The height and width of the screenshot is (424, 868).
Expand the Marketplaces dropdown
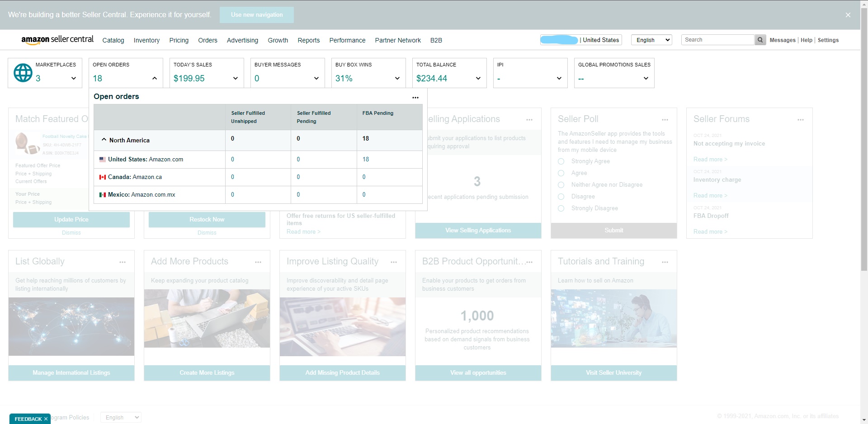coord(74,78)
